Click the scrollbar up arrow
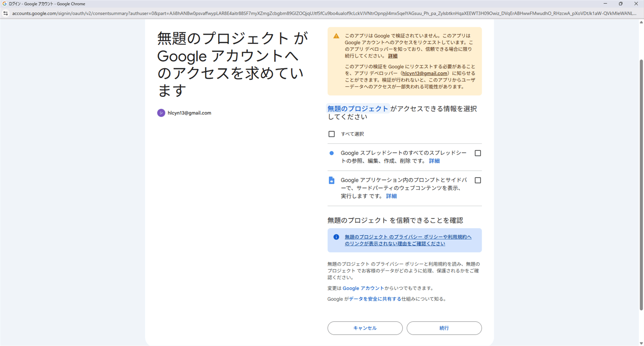Screen dimensions: 644x346 (641, 22)
